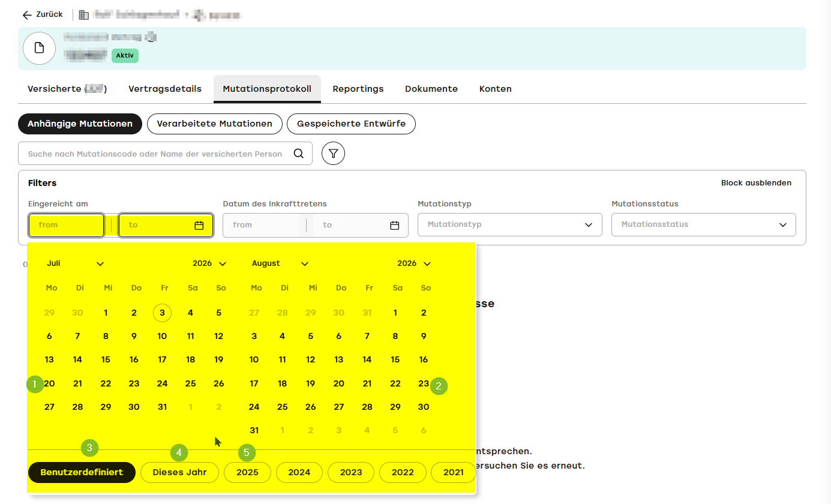Open calendar icon in Datum des Inkrafttretens field
831x504 pixels.
[394, 225]
